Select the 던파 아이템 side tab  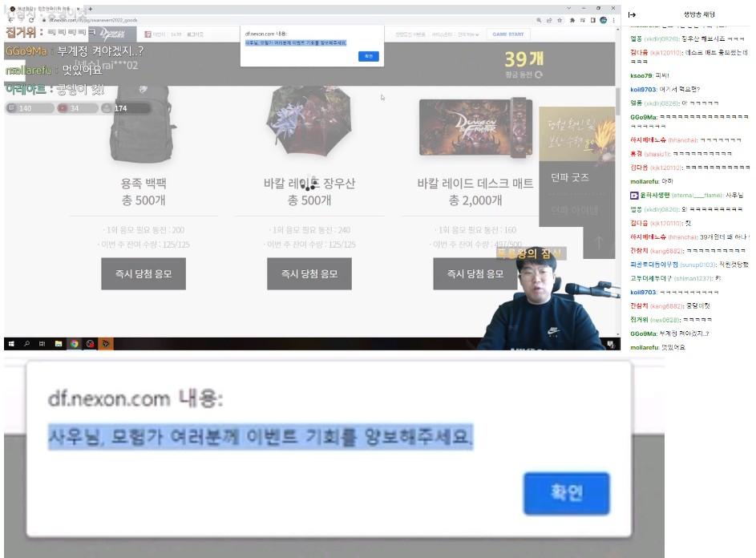click(574, 211)
